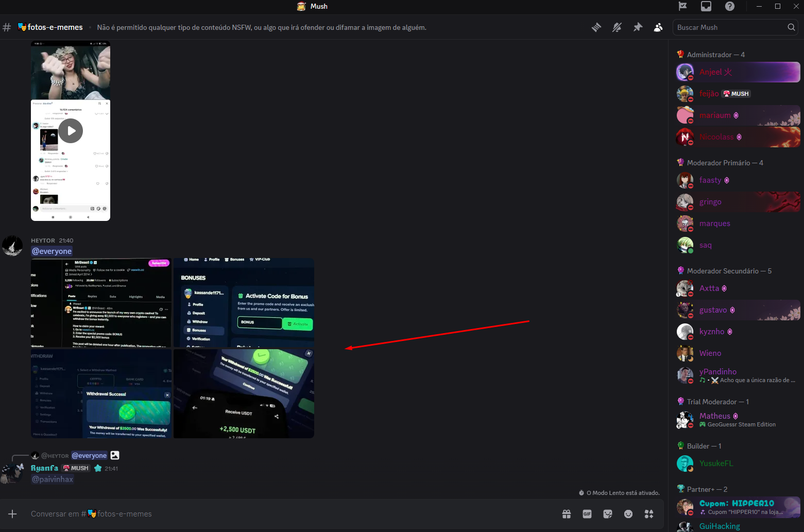Image resolution: width=804 pixels, height=532 pixels.
Task: Open the apps icon in message bar
Action: tap(649, 514)
